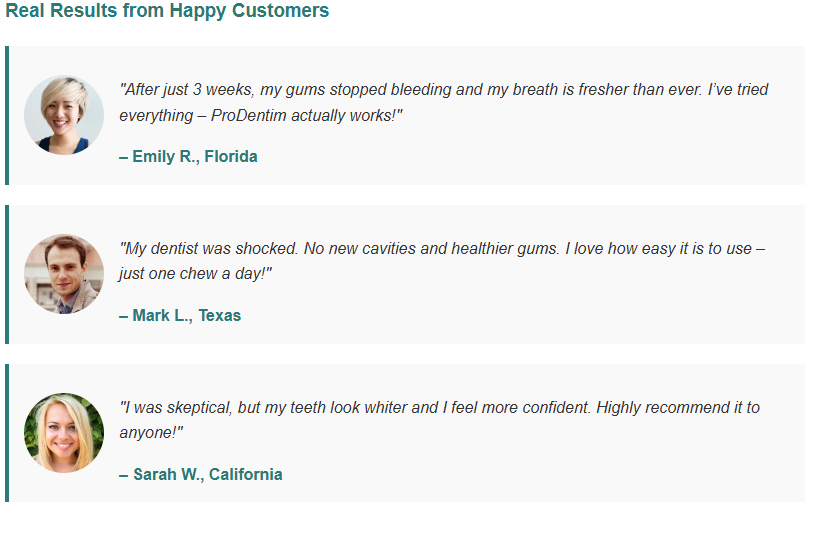Viewport: 824px width, 538px height.
Task: Click Emily R.'s round profile photo
Action: click(64, 115)
